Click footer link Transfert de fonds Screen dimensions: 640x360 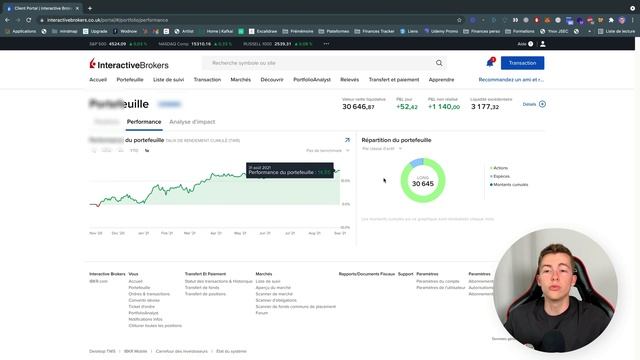tap(202, 287)
